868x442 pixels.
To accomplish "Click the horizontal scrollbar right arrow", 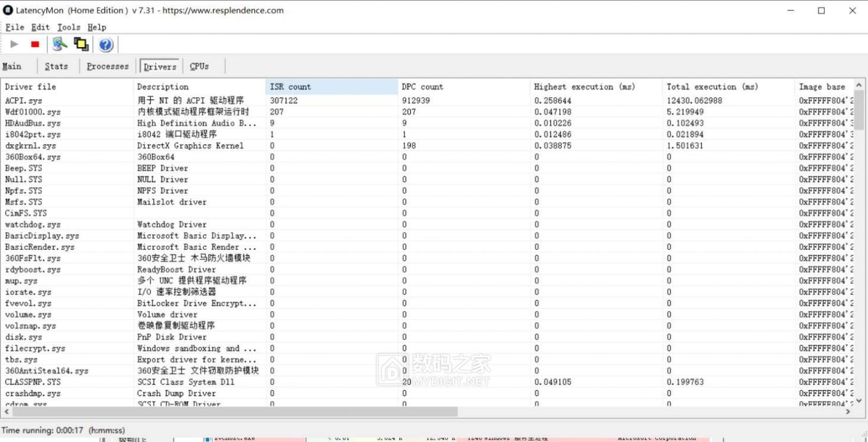I will point(848,412).
